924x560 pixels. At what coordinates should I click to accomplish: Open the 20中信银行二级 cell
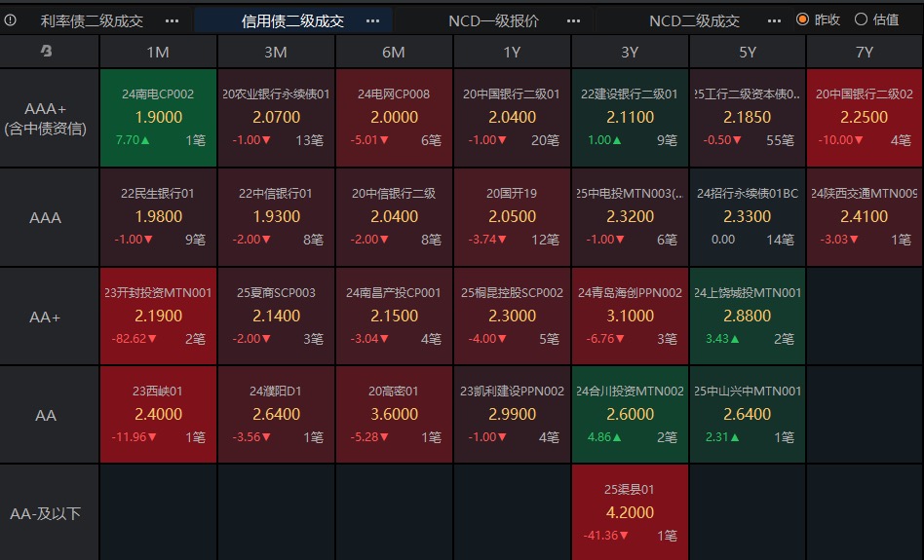394,217
